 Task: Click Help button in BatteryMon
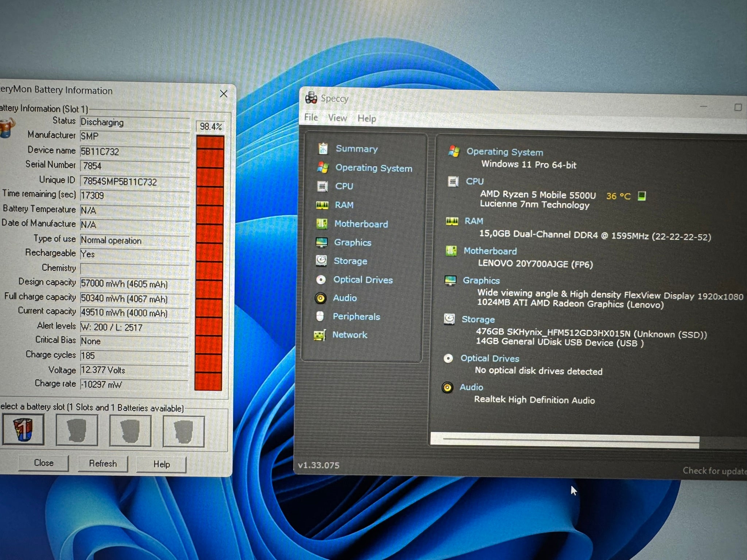pos(162,464)
